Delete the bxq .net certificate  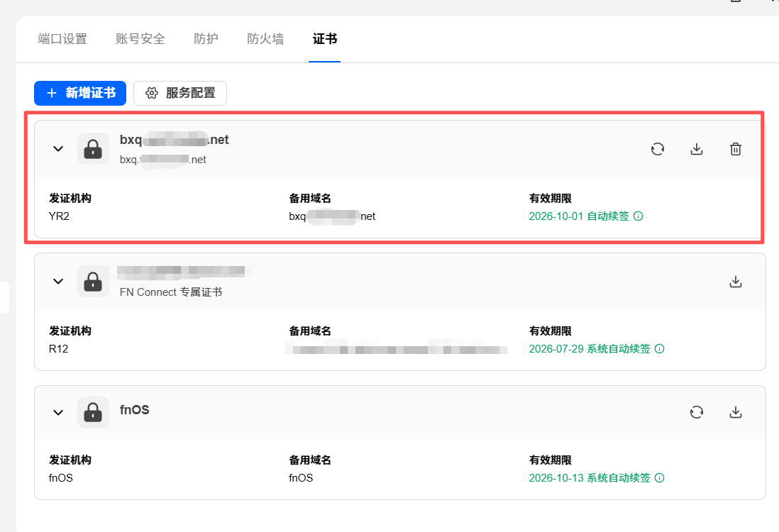(736, 149)
